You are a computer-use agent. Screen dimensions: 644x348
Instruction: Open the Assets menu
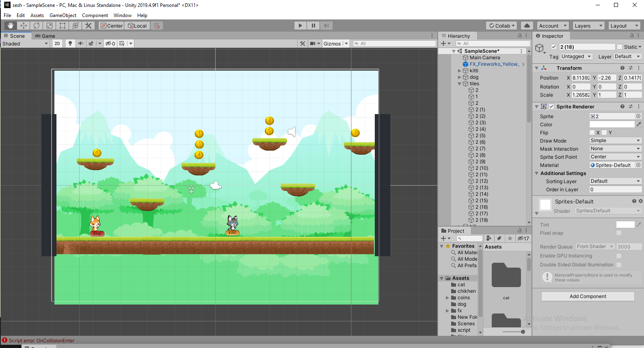coord(37,15)
